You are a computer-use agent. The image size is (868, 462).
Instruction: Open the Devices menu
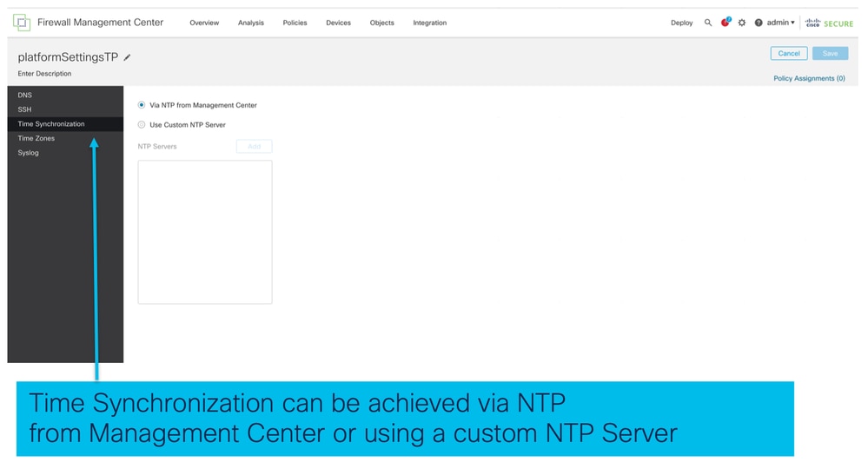(x=338, y=23)
